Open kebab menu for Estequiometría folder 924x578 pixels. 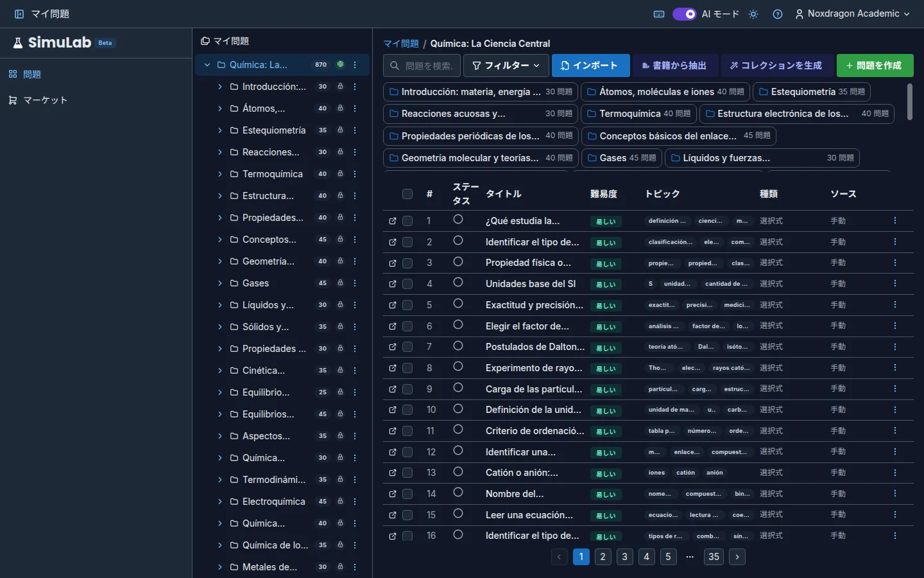[355, 130]
